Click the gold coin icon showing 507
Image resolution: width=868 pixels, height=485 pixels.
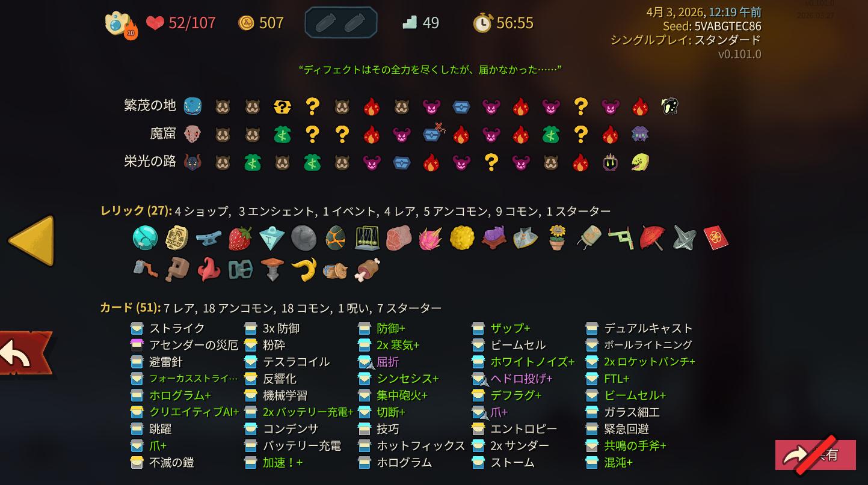(x=245, y=23)
